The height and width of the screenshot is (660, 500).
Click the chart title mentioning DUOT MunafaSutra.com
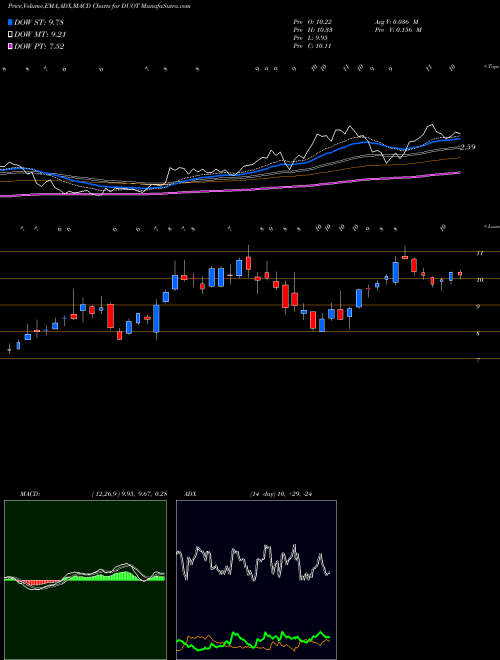point(99,7)
